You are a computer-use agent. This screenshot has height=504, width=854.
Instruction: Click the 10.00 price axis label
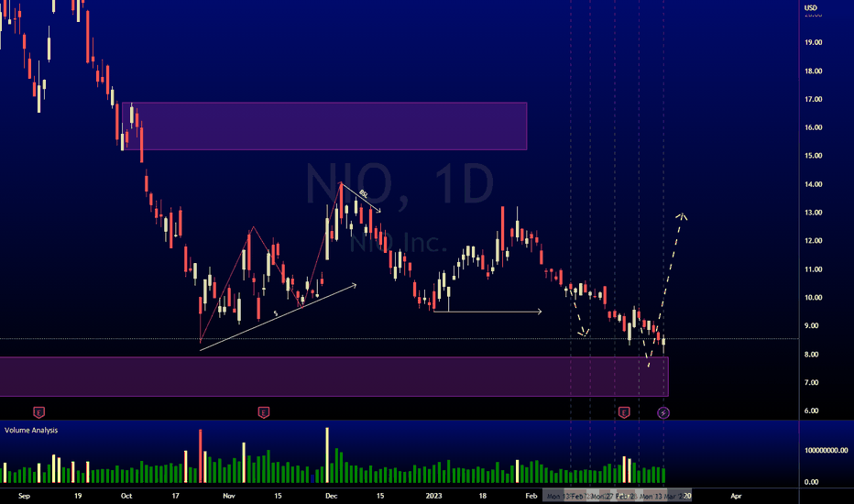(813, 298)
